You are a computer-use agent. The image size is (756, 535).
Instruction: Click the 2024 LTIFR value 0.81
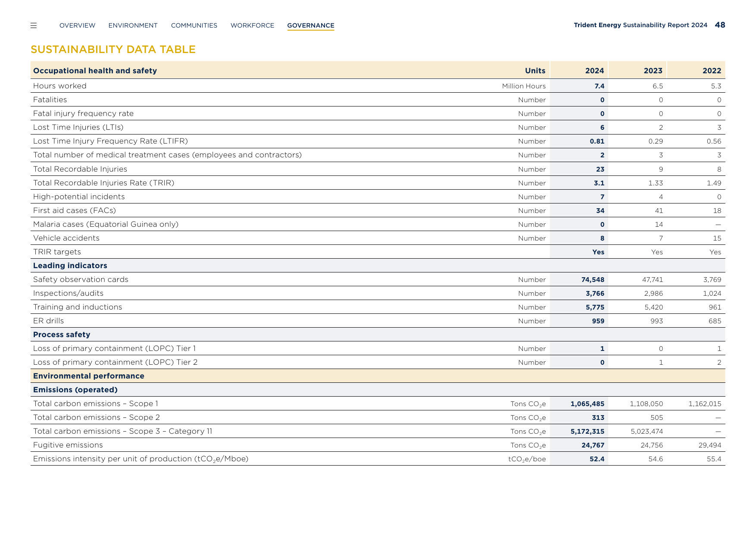pos(597,141)
